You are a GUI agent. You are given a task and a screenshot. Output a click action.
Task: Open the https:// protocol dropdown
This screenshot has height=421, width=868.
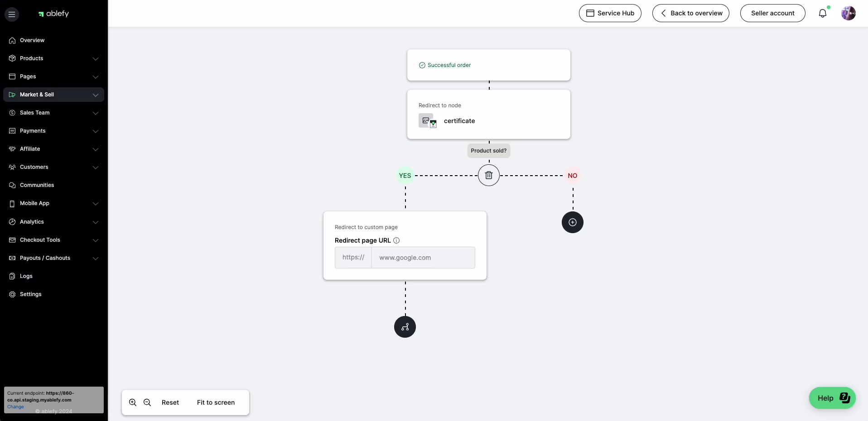coord(353,258)
